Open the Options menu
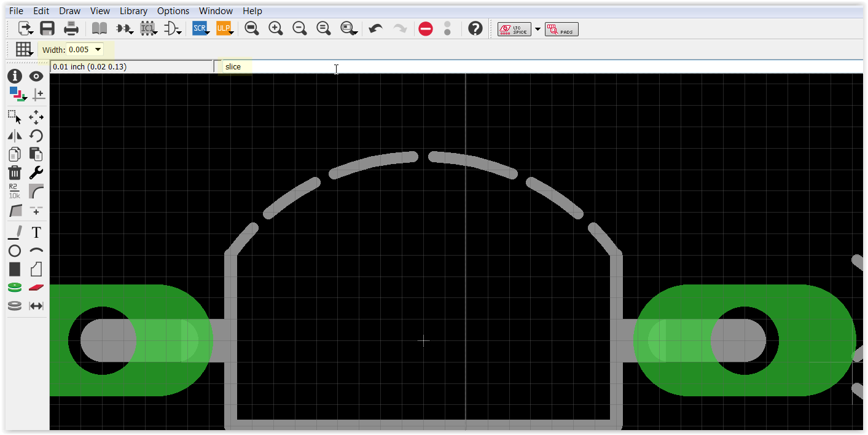The height and width of the screenshot is (435, 868). coord(173,10)
